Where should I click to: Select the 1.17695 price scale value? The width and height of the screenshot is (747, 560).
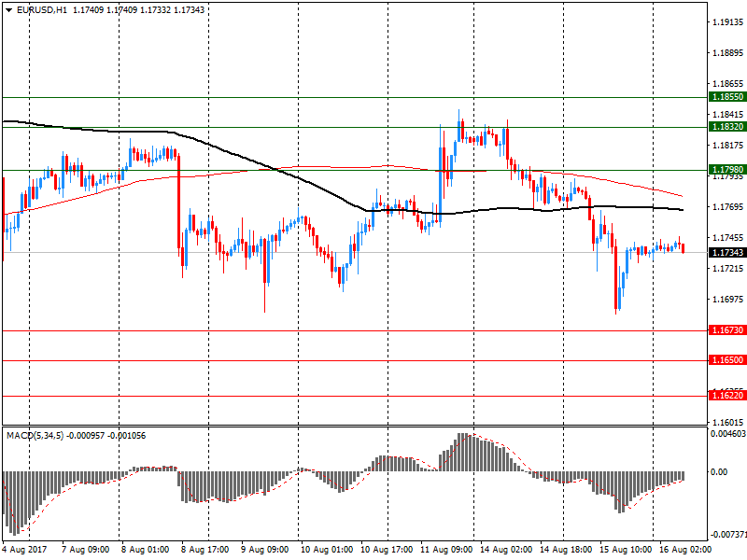(x=727, y=206)
